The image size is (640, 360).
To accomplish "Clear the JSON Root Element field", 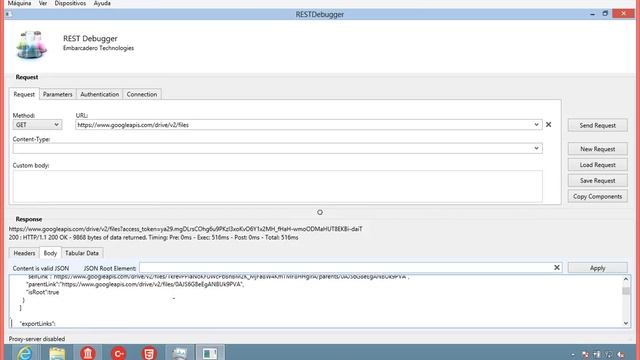I will coord(557,268).
